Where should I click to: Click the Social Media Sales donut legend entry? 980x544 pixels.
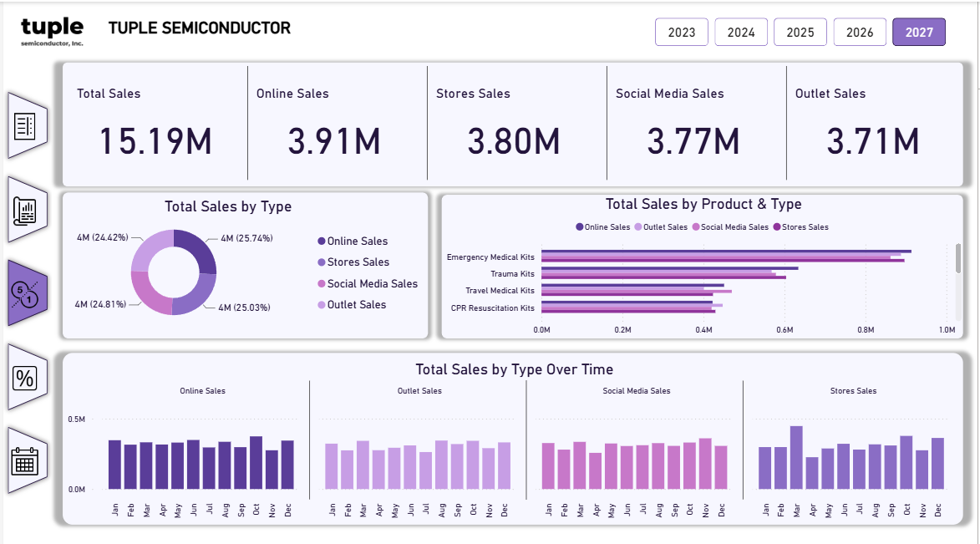(x=368, y=283)
